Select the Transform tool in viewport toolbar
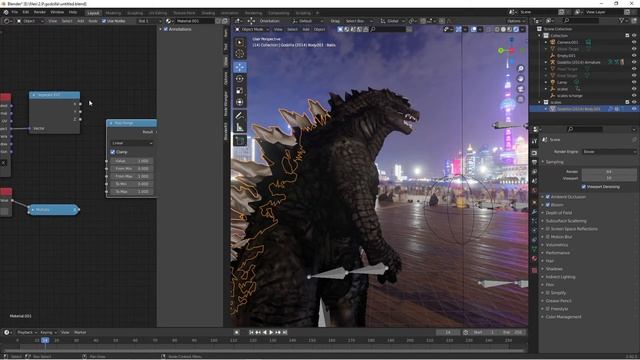 (x=240, y=102)
